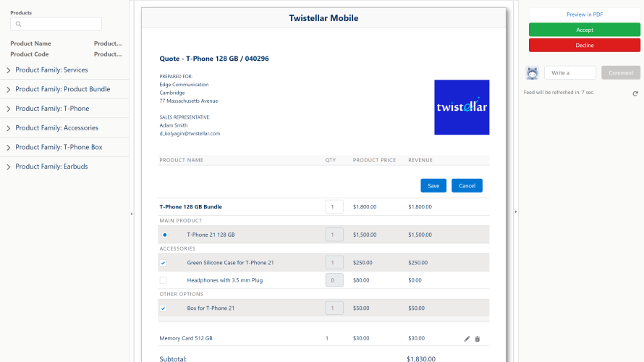Image resolution: width=644 pixels, height=362 pixels.
Task: Edit the Memory Card 512 GB line
Action: pyautogui.click(x=467, y=339)
